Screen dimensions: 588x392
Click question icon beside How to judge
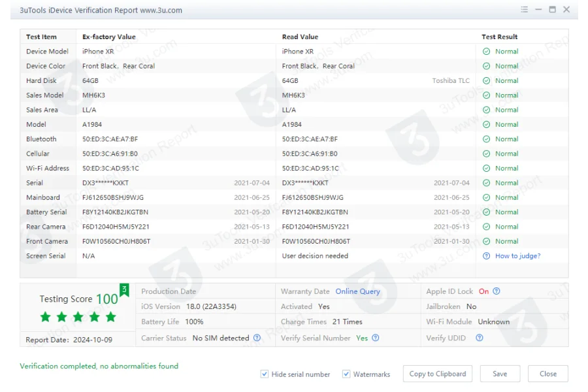tap(486, 256)
